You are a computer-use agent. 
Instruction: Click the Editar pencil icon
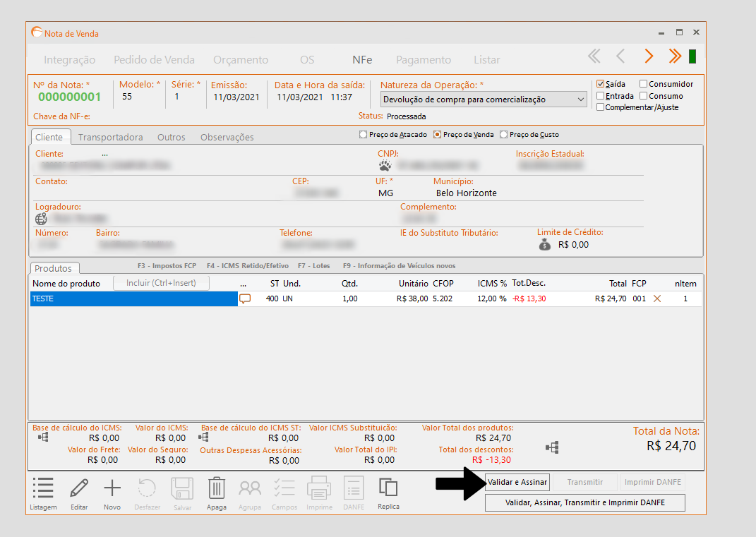point(79,488)
